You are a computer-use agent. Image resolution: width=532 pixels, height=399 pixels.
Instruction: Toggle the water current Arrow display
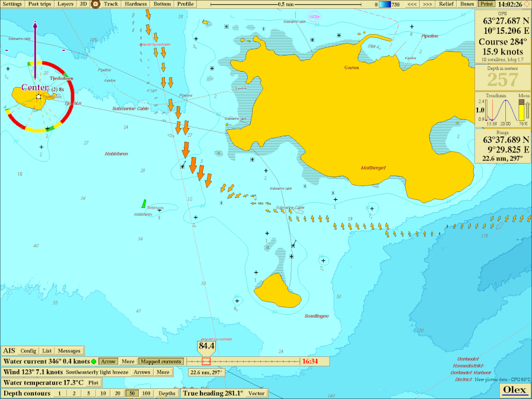coord(108,361)
